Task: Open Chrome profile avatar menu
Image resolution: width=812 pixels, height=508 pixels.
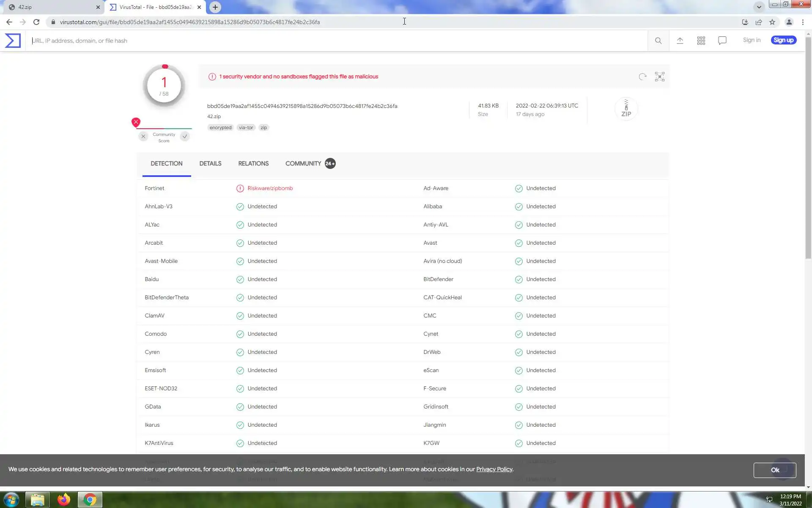Action: (x=789, y=22)
